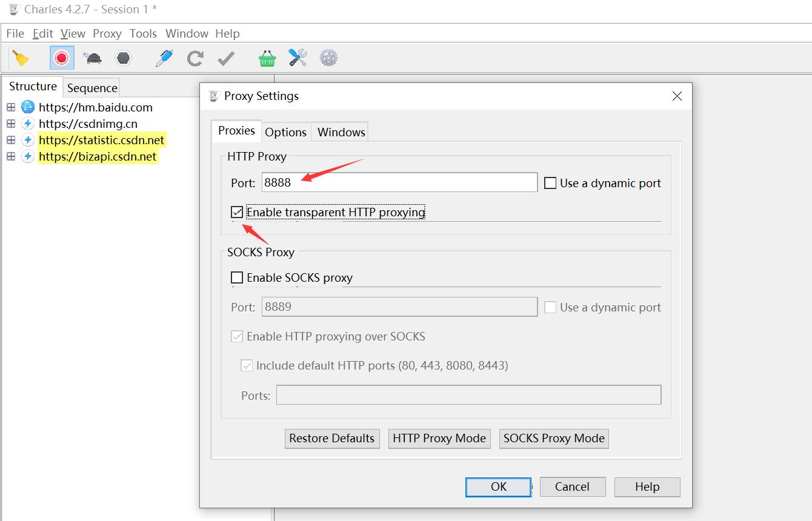812x521 pixels.
Task: Expand the https://bizapi.csdn.net tree node
Action: tap(11, 156)
